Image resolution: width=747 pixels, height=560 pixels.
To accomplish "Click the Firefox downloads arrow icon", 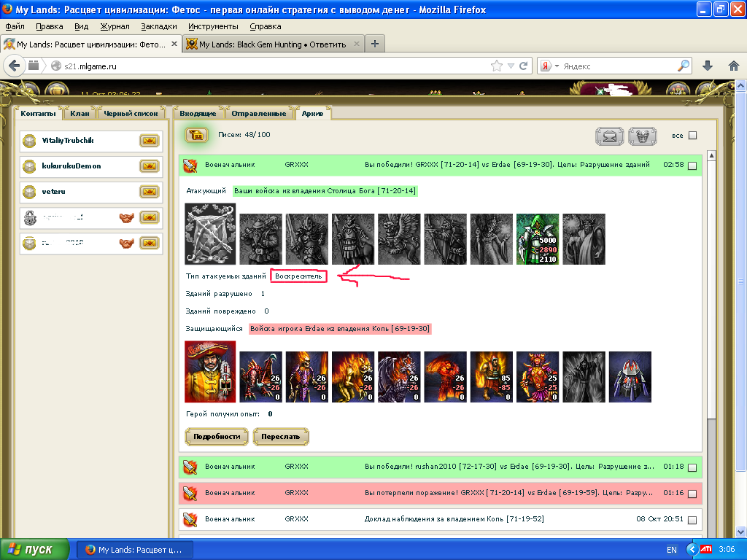I will coord(707,66).
